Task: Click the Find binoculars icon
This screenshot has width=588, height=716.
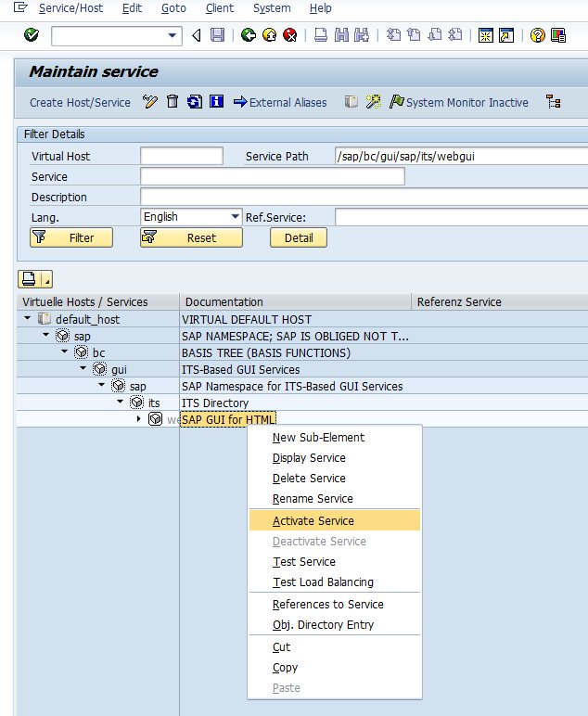Action: tap(341, 35)
